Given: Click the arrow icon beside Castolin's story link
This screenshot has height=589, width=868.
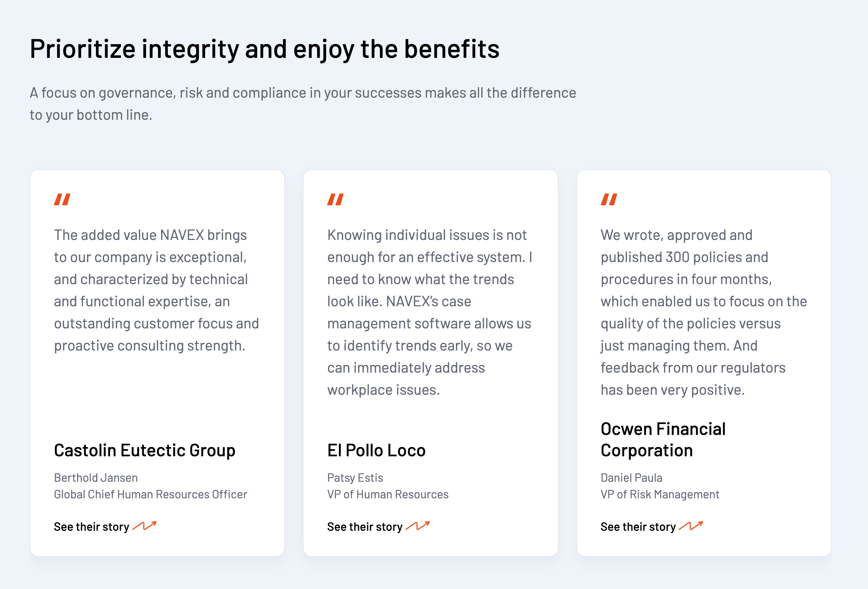Looking at the screenshot, I should pos(145,526).
